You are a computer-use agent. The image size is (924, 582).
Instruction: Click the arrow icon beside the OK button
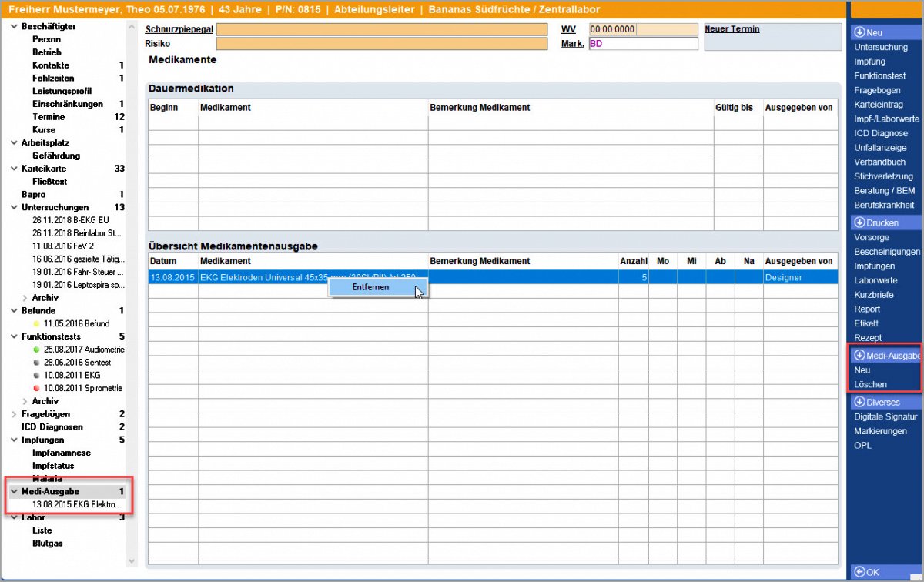click(859, 572)
